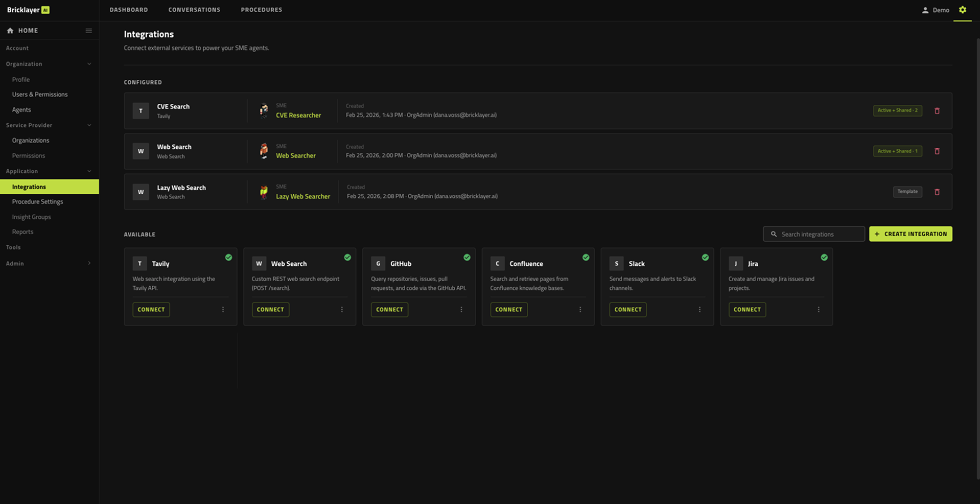Open the Conversations tab
The height and width of the screenshot is (504, 980).
coord(194,10)
